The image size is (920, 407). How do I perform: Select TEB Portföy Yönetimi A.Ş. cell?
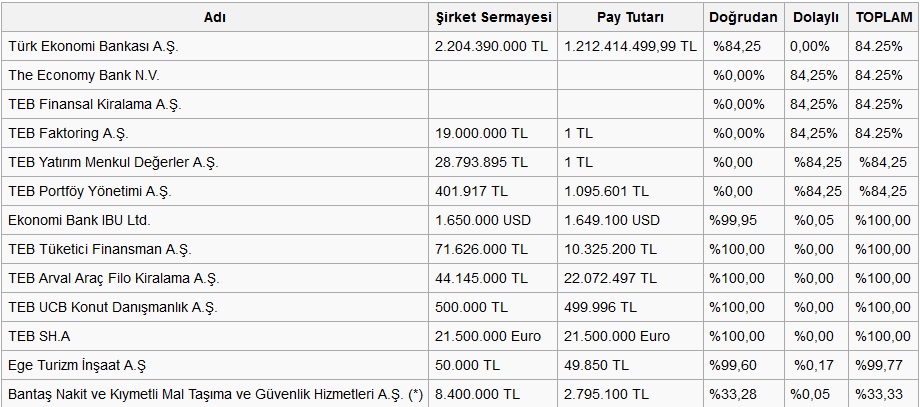[215, 191]
